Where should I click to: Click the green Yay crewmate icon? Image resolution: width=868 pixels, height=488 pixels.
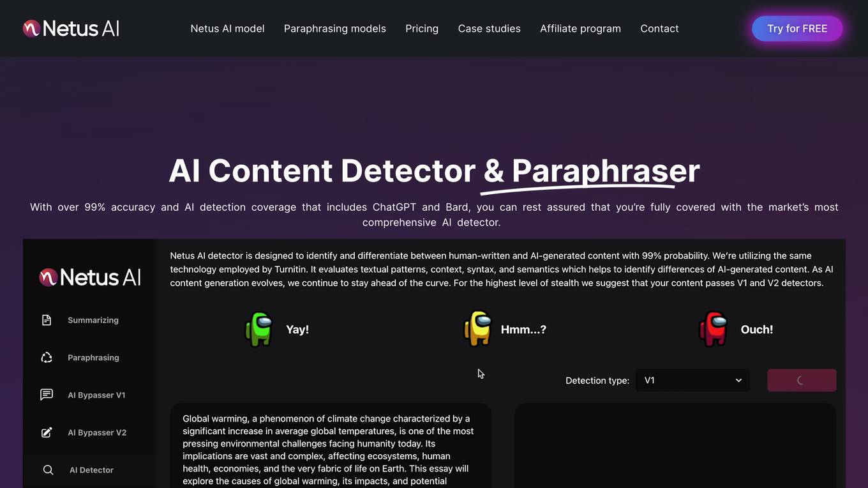click(259, 329)
